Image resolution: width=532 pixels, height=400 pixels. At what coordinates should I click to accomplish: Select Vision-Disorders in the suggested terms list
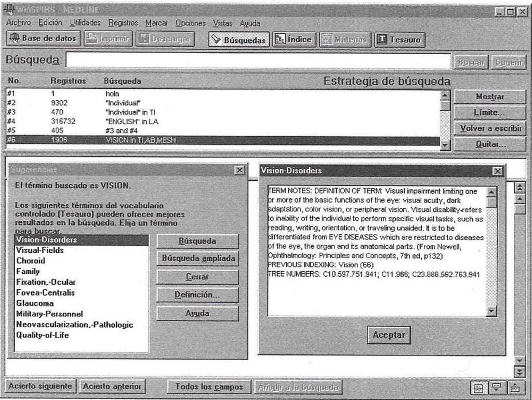coord(82,240)
